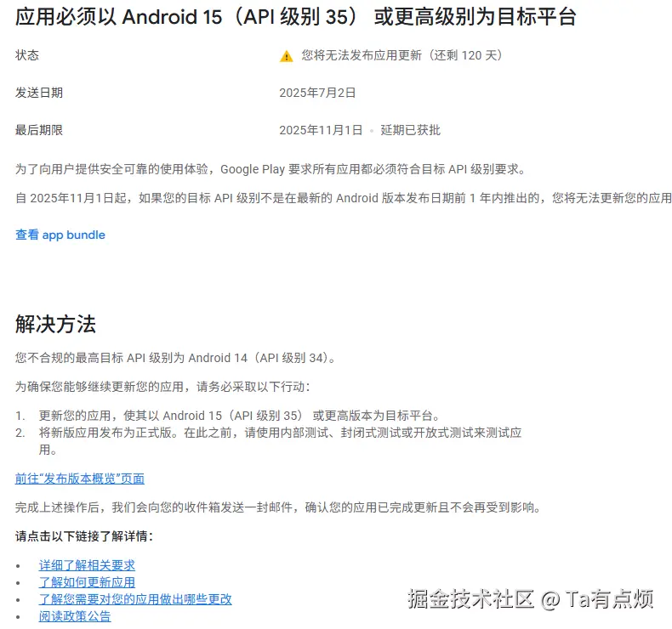
Task: Click the 延期已获批 label
Action: 411,130
